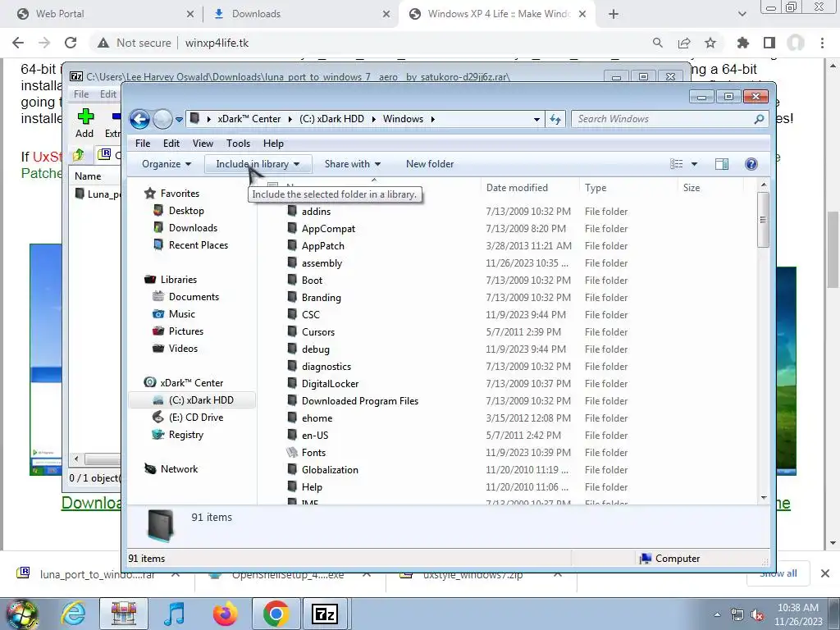This screenshot has height=630, width=840.
Task: Open the Help menu in Explorer
Action: pyautogui.click(x=273, y=144)
